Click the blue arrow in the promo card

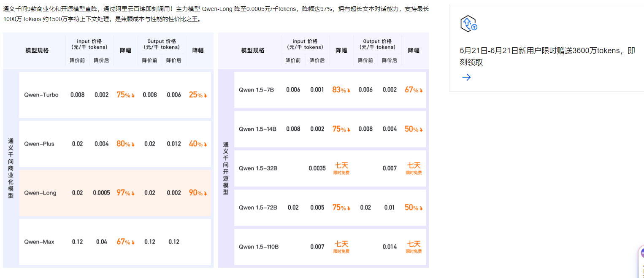tap(466, 77)
